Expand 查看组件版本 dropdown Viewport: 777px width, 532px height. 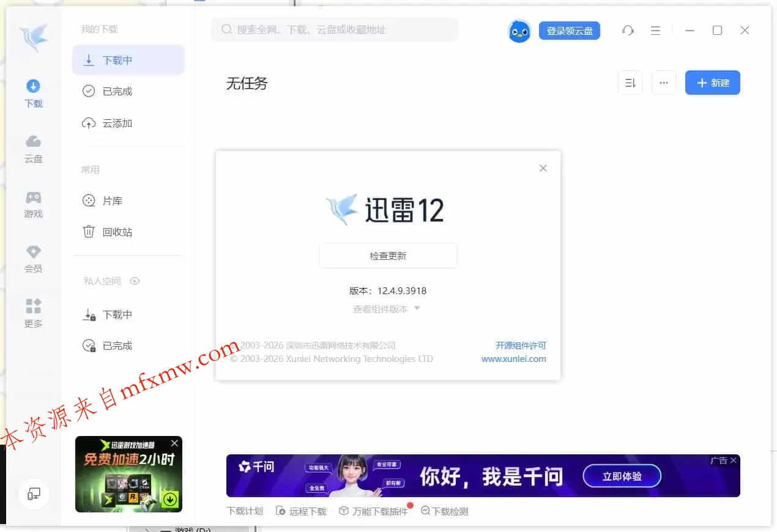coord(387,309)
